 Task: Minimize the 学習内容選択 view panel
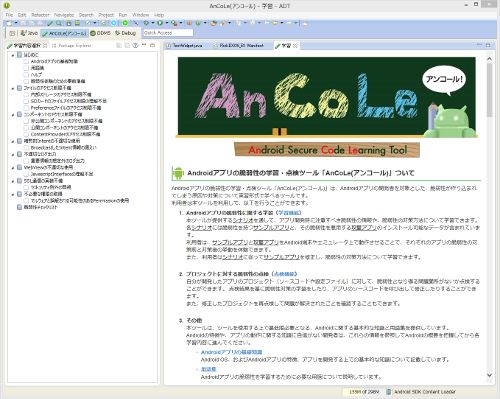pos(144,45)
